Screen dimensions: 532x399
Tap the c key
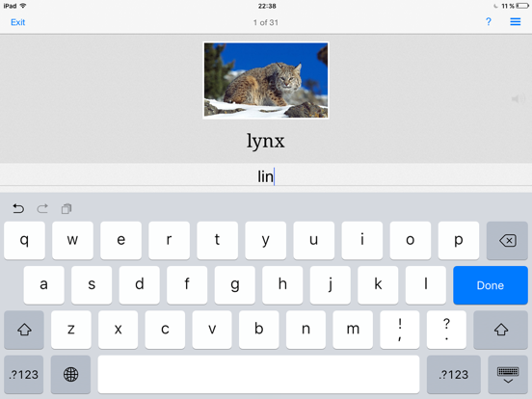coord(165,330)
